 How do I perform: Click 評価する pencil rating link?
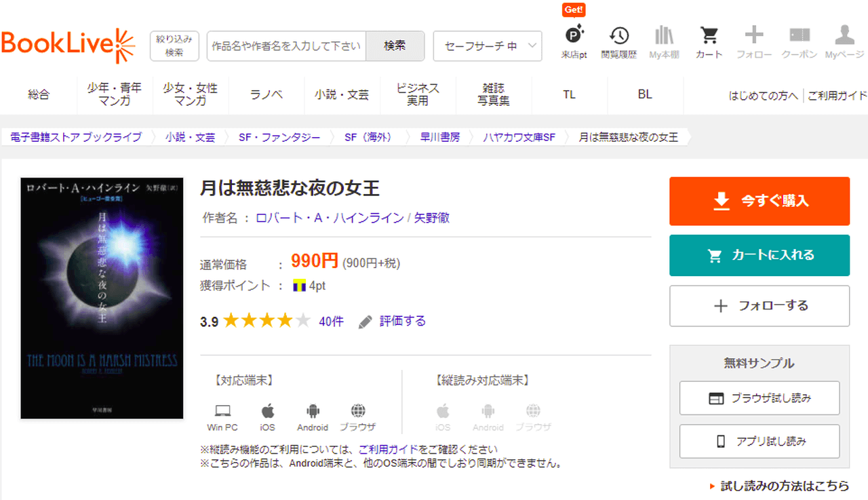pos(393,321)
